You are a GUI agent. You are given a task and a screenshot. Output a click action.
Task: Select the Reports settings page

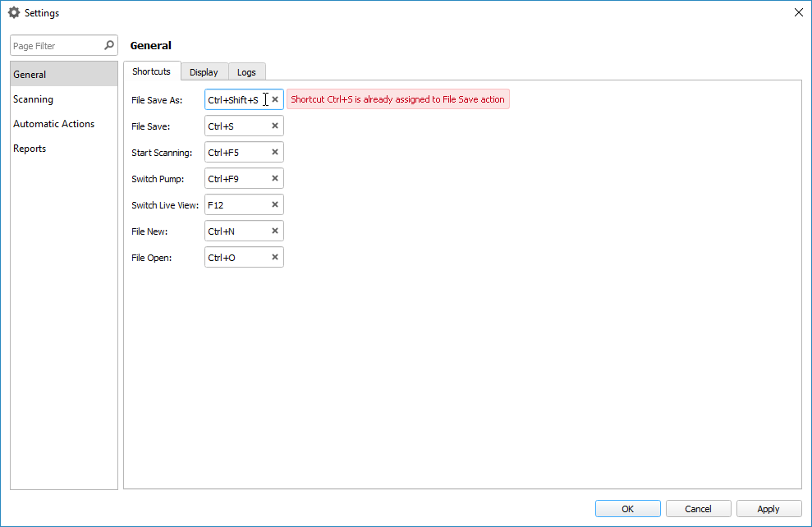30,149
